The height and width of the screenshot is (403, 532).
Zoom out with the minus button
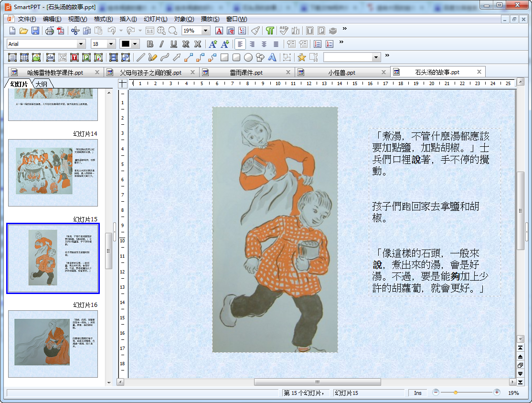(x=436, y=392)
